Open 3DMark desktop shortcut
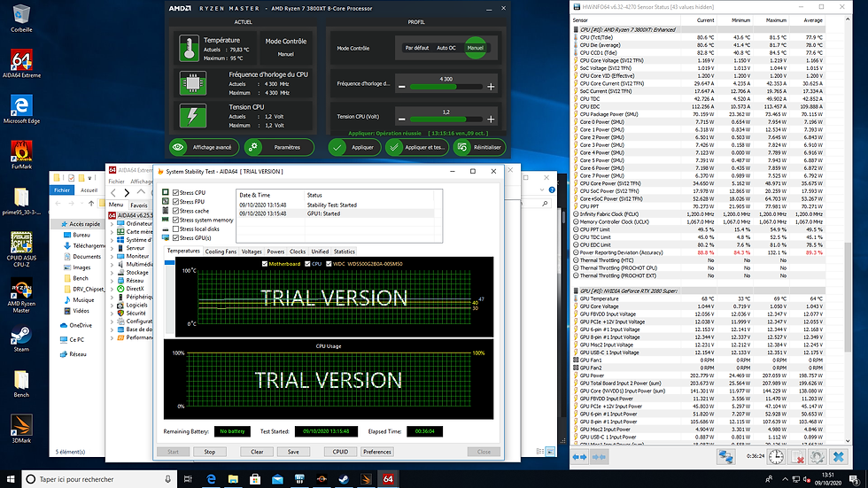 click(x=21, y=430)
